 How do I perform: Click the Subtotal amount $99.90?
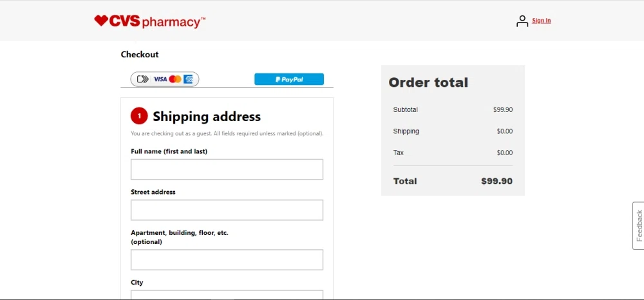coord(503,110)
